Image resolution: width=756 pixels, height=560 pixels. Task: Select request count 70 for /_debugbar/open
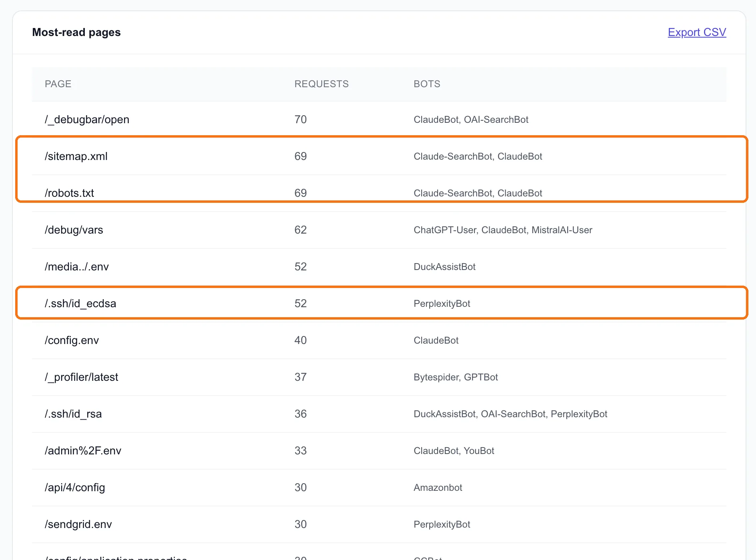click(x=300, y=120)
